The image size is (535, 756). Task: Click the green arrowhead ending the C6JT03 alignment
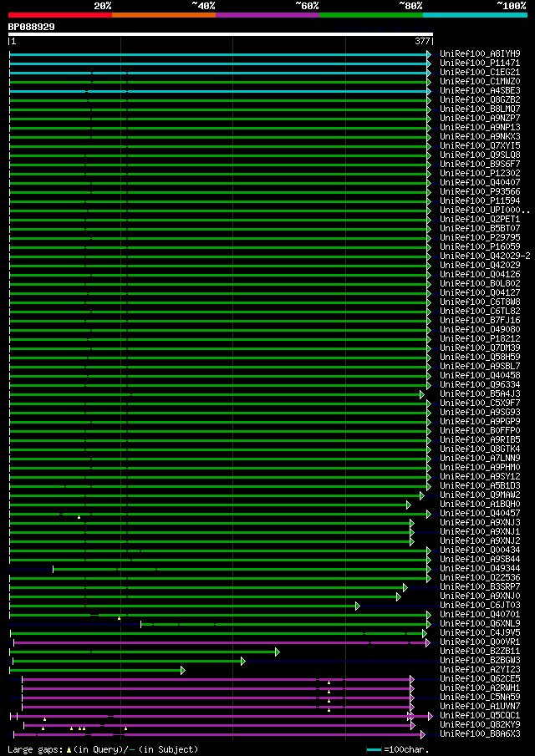[x=358, y=606]
